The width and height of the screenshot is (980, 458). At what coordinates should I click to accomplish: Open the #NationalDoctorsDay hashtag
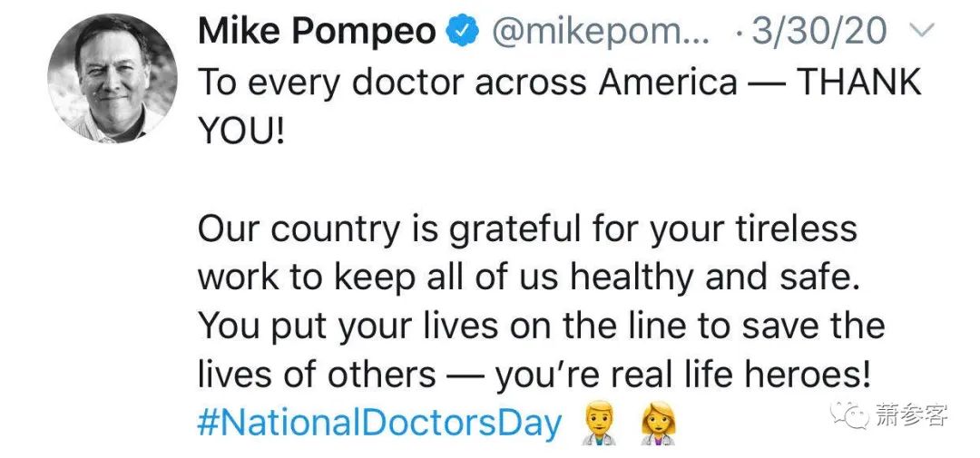(x=380, y=423)
